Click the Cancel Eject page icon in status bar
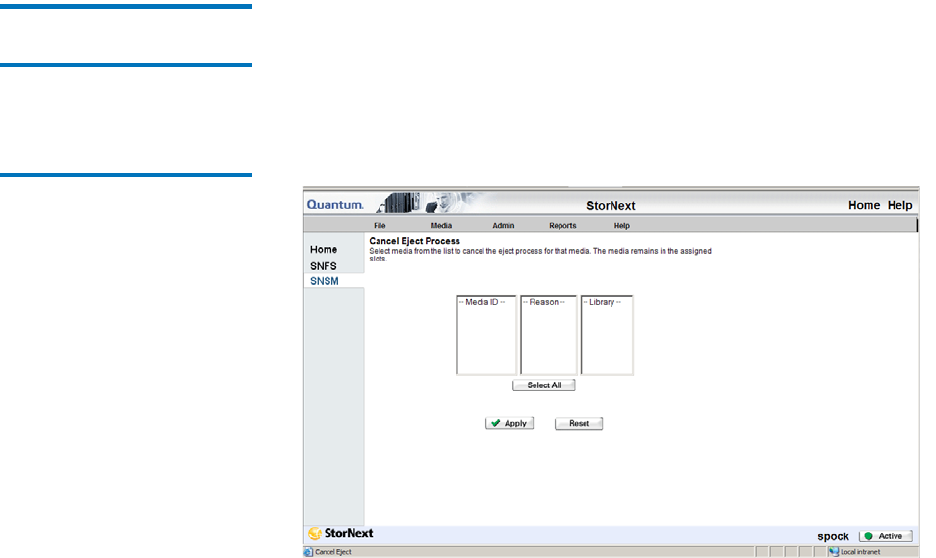 click(x=308, y=552)
